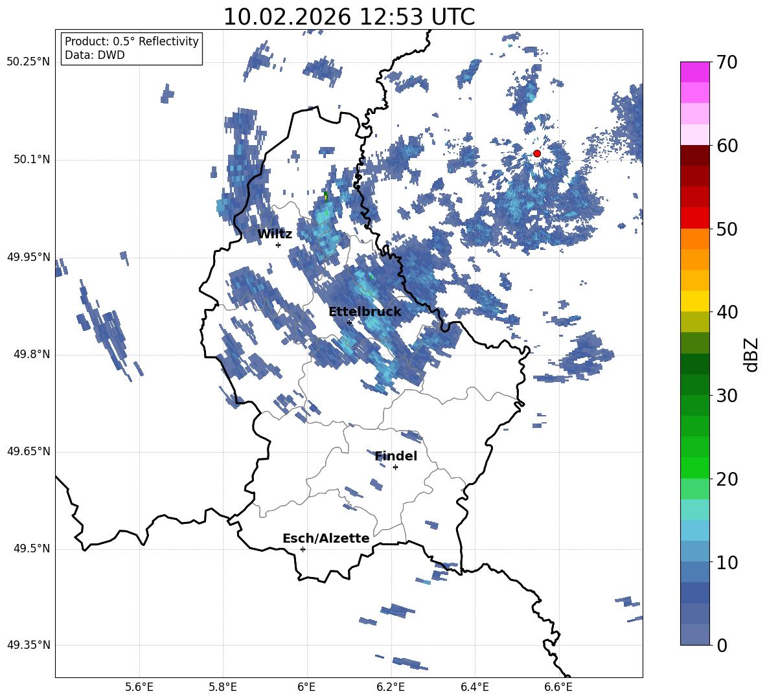This screenshot has width=767, height=700.
Task: Click the Esch/Alzette location cross marker
Action: point(303,549)
